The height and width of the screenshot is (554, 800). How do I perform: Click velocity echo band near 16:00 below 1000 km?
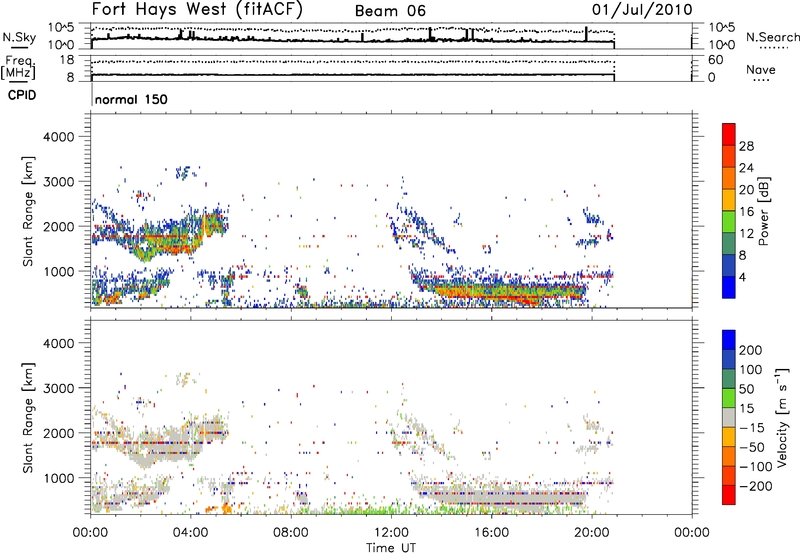pyautogui.click(x=500, y=496)
